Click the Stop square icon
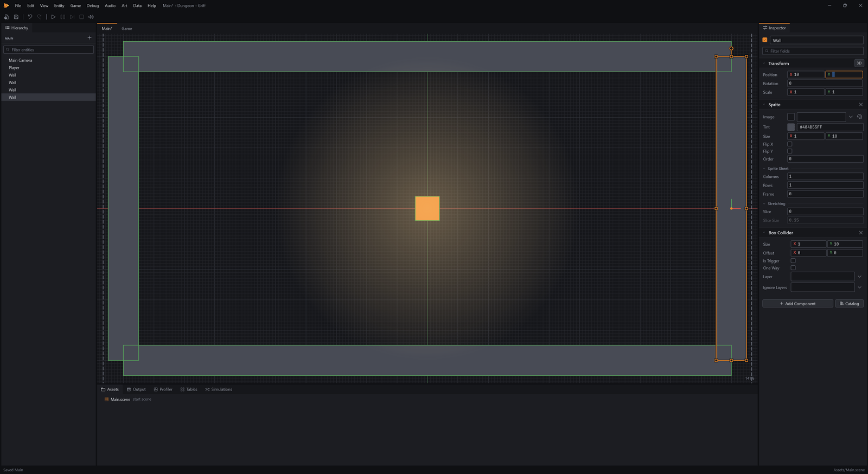The image size is (868, 474). click(x=81, y=17)
